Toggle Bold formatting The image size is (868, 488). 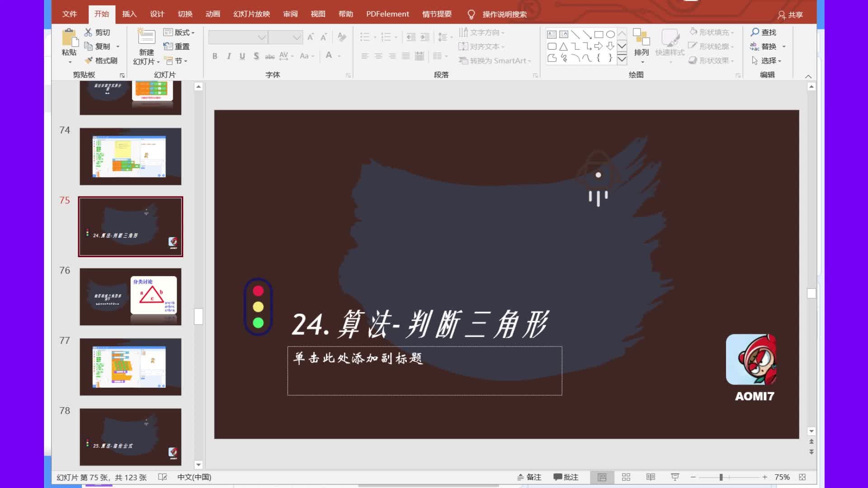215,56
